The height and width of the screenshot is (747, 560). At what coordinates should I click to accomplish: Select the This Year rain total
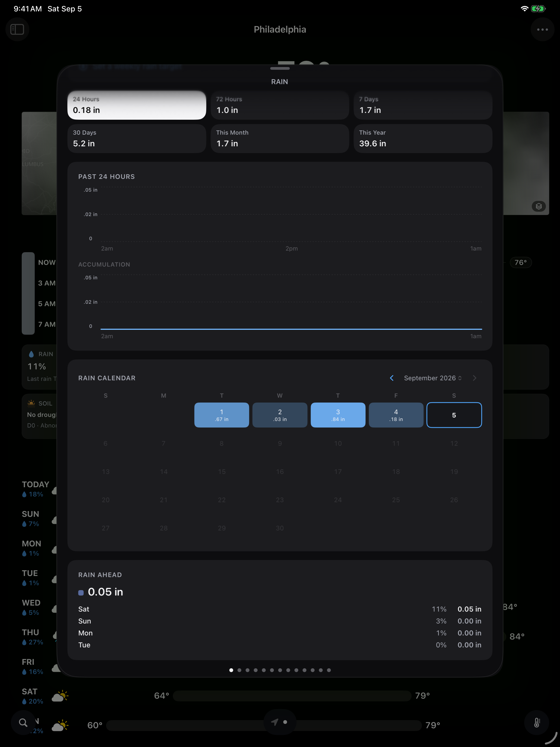[x=423, y=138]
